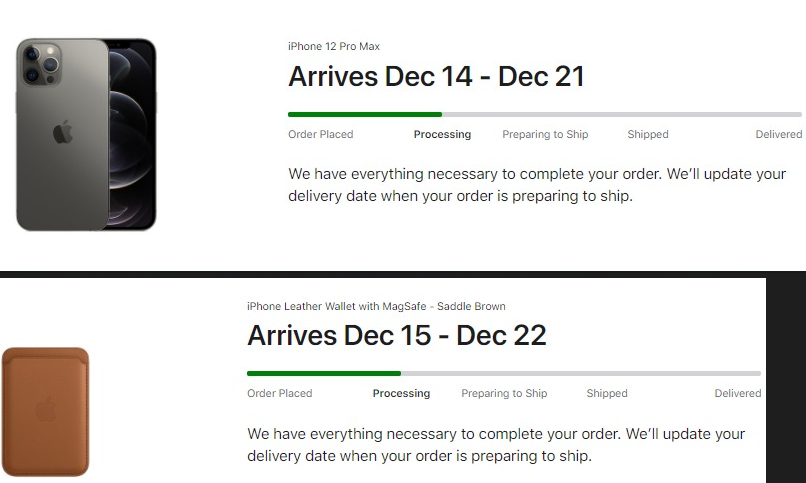Click Processing step for iPhone order
The width and height of the screenshot is (806, 483).
442,134
